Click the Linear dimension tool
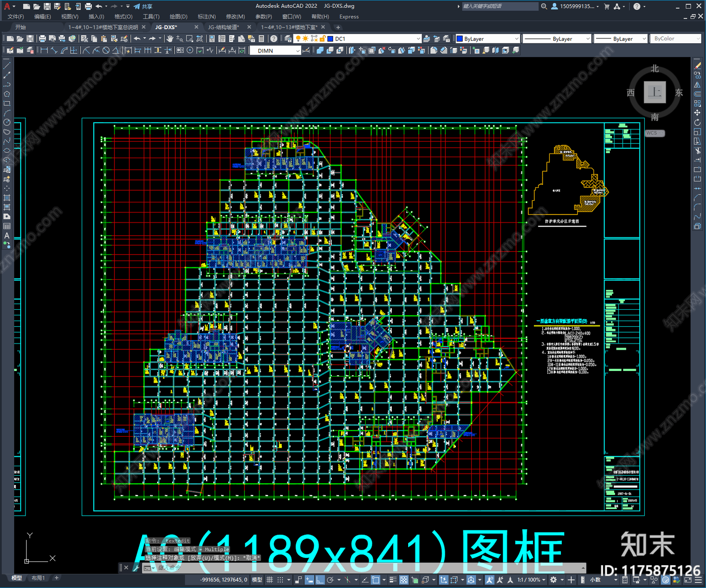 pyautogui.click(x=44, y=50)
